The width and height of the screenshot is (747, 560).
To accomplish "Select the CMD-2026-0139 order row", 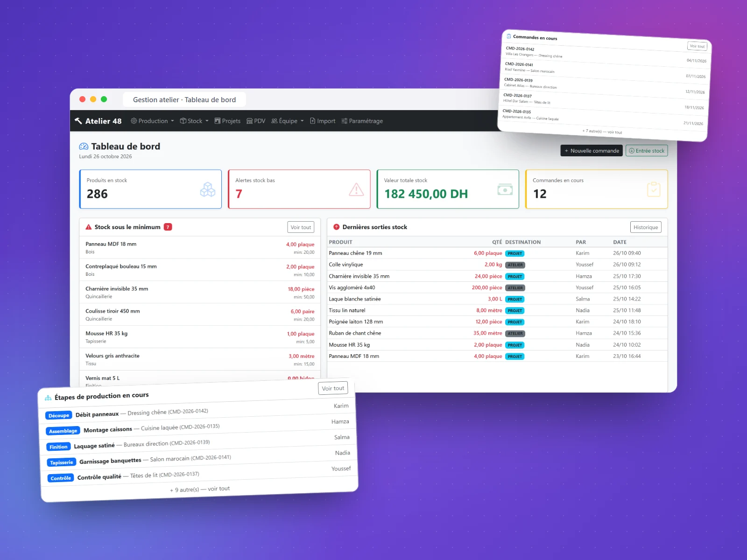I will (604, 86).
